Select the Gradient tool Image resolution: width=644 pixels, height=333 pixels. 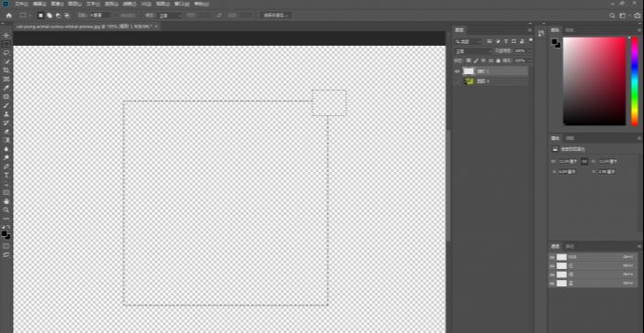tap(6, 140)
